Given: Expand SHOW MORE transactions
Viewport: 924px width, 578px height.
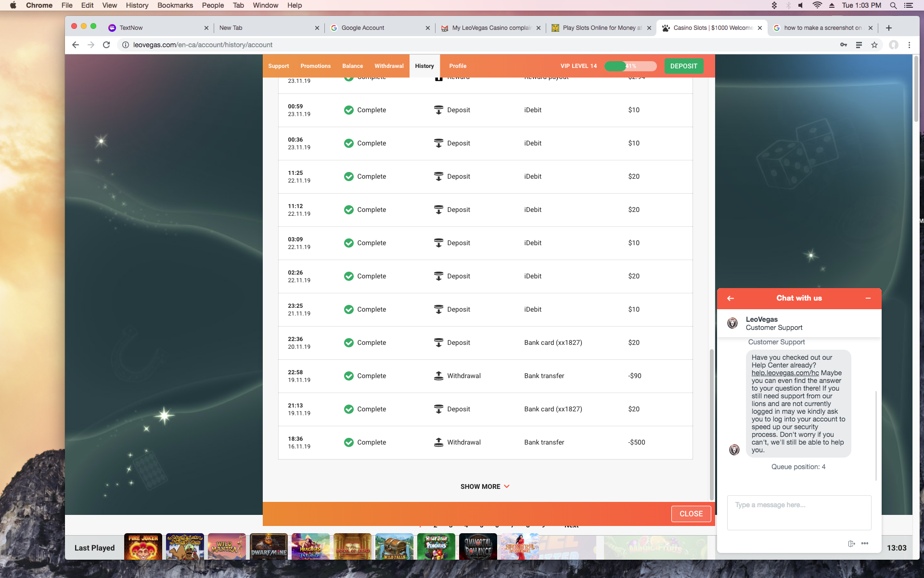Looking at the screenshot, I should [x=485, y=486].
